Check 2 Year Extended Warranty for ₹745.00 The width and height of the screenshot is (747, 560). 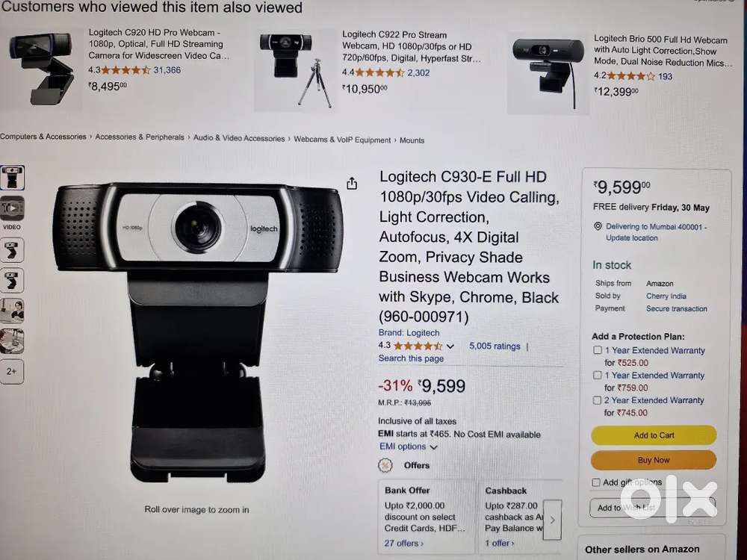point(597,400)
